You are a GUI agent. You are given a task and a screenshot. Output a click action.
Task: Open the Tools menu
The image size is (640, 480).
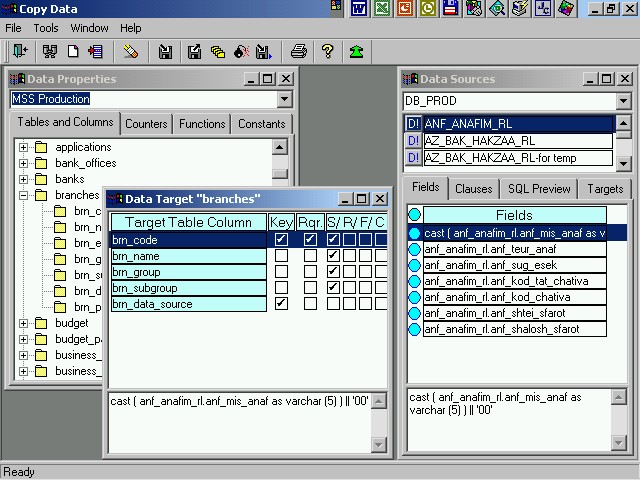pos(46,28)
